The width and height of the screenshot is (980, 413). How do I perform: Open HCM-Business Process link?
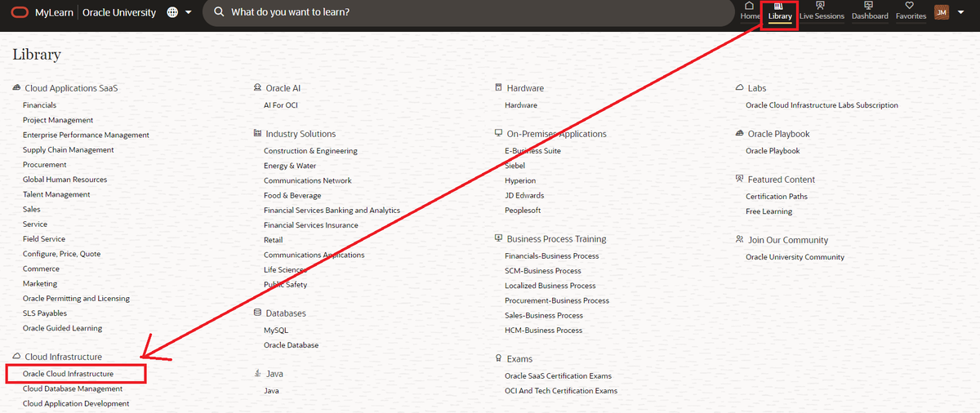tap(543, 331)
